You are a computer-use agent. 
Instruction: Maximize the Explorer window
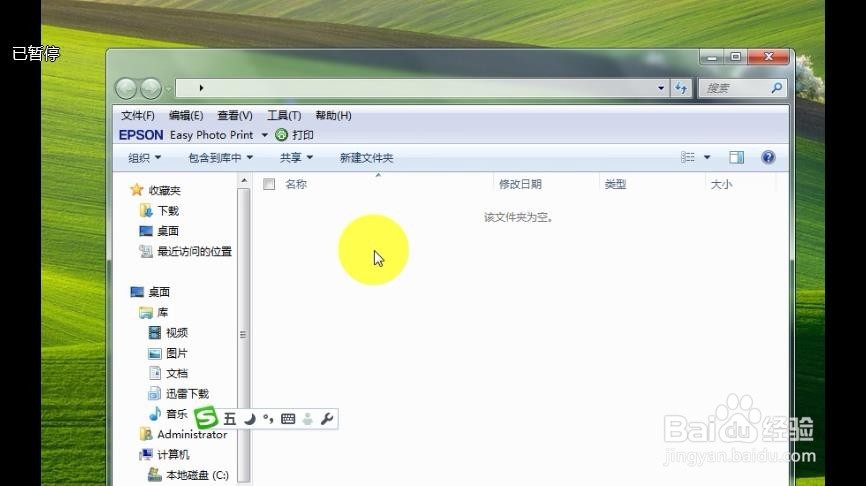(736, 57)
